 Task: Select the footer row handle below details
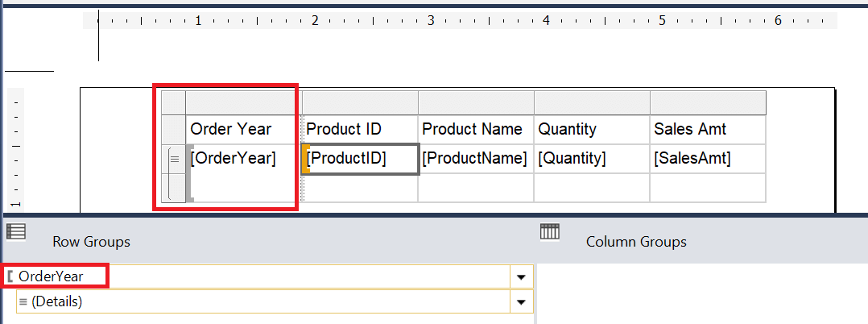(174, 188)
